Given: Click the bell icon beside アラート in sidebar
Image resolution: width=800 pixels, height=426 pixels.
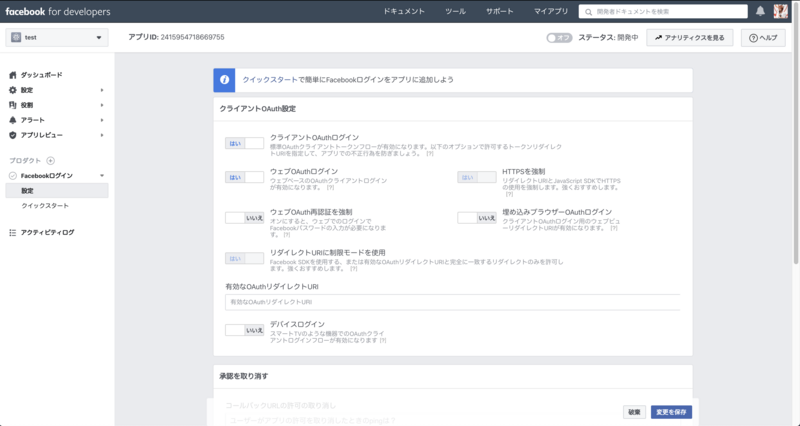Looking at the screenshot, I should point(13,120).
